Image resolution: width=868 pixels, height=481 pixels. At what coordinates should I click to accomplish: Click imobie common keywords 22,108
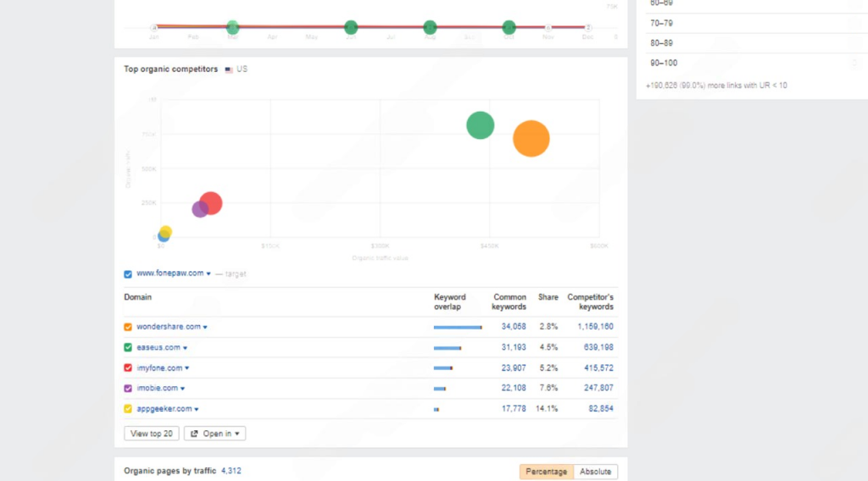coord(514,388)
